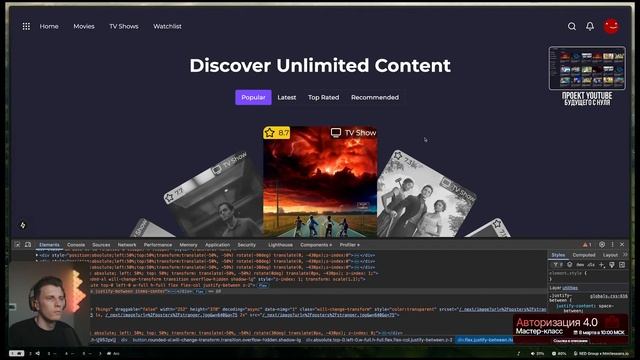The width and height of the screenshot is (640, 360).
Task: Click the search magnifier icon
Action: (x=572, y=26)
